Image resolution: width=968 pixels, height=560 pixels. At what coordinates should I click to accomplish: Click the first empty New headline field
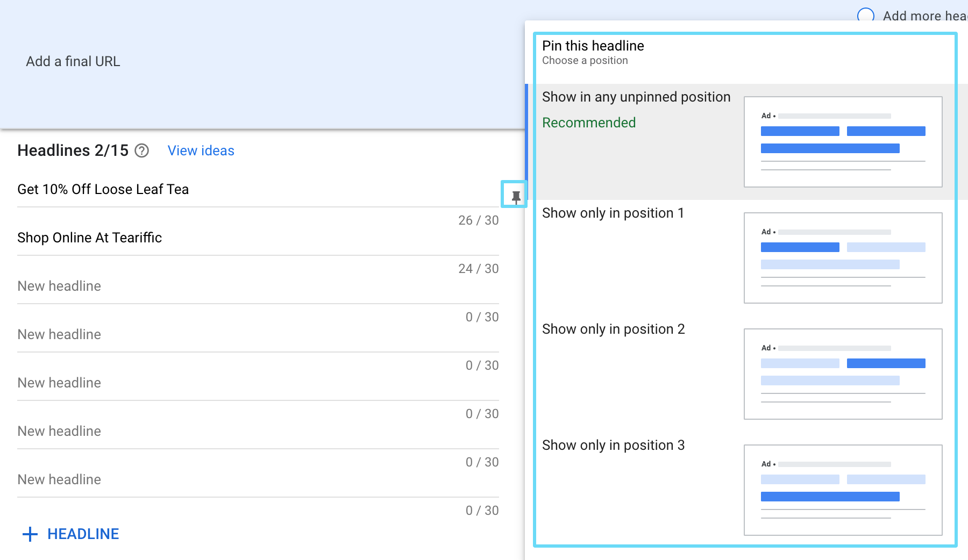[258, 286]
